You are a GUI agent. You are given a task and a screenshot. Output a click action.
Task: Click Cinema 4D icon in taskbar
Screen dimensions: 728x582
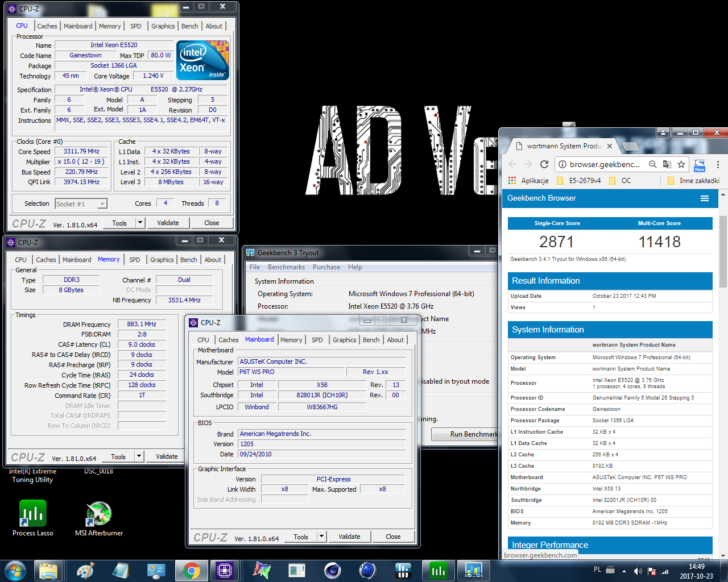(x=332, y=571)
